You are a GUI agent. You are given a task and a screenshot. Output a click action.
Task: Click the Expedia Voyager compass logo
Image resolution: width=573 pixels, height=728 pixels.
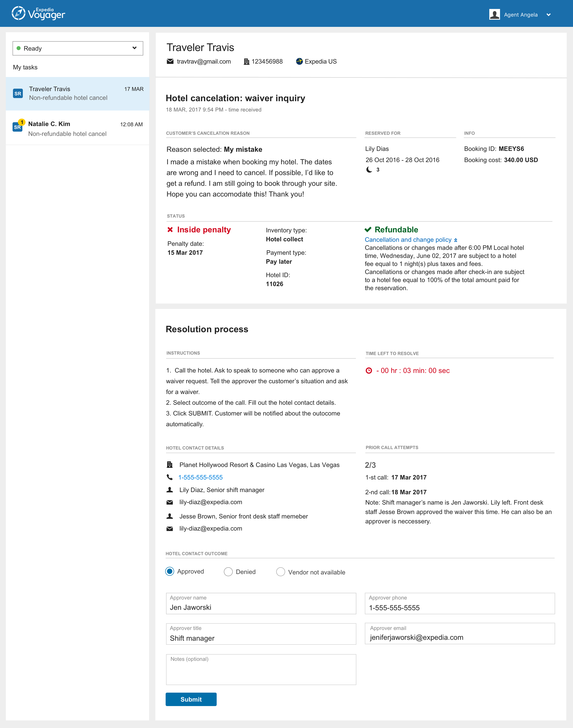tap(18, 13)
